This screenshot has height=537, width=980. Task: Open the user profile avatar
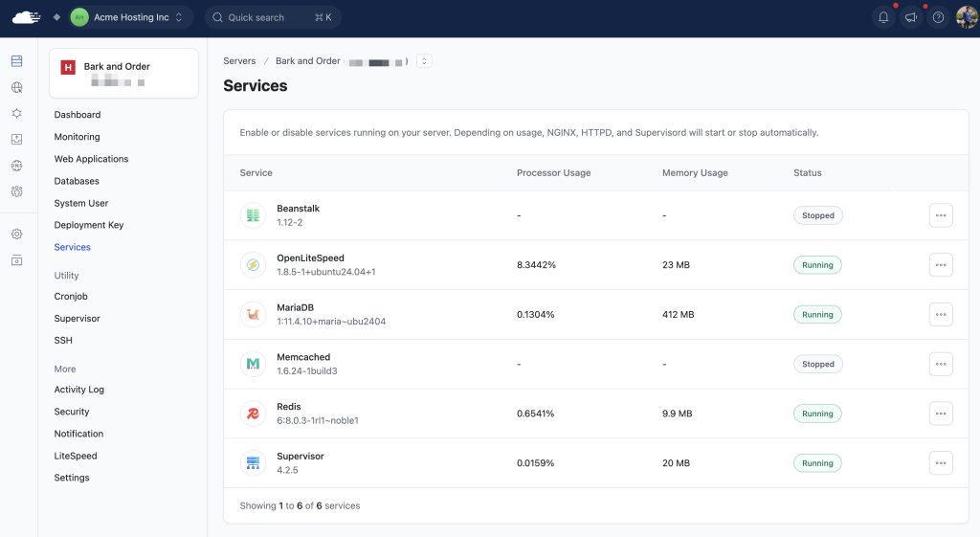pos(966,17)
